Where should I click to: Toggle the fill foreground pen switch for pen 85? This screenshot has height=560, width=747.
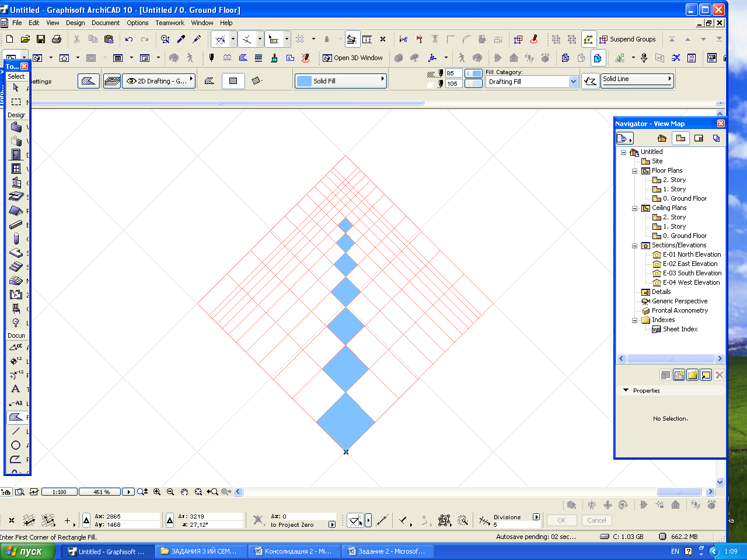pyautogui.click(x=474, y=73)
